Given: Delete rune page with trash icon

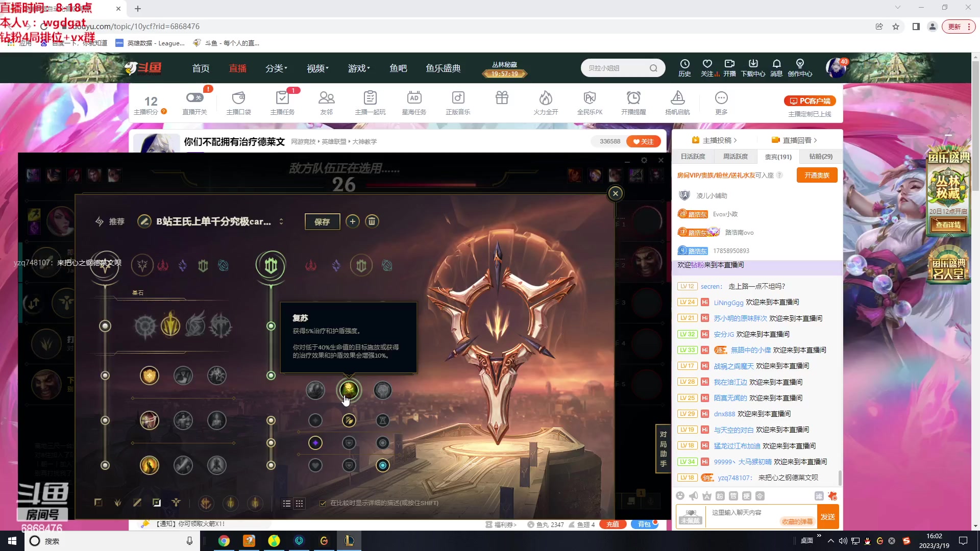Looking at the screenshot, I should coord(372,221).
